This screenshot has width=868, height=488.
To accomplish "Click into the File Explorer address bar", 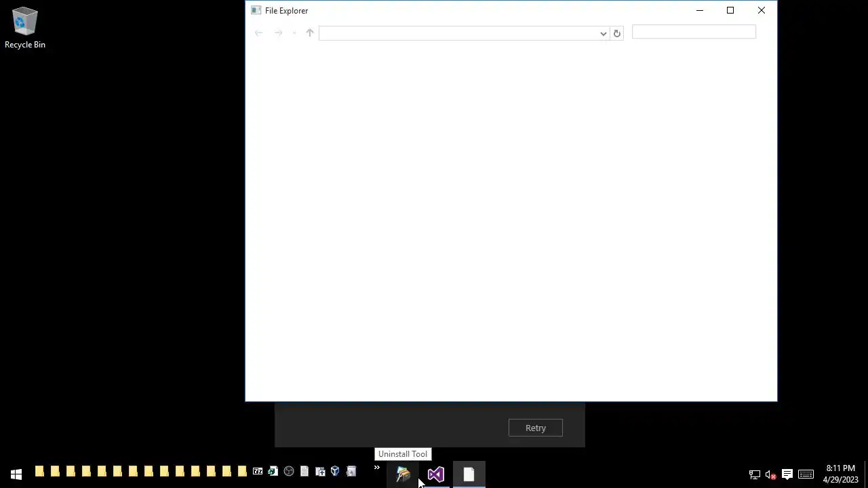I will (459, 33).
